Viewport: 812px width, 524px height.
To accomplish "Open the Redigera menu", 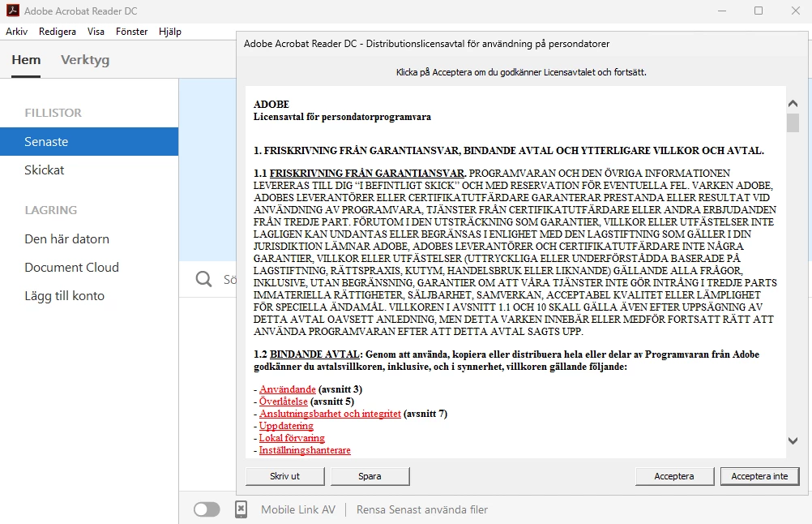I will pos(58,32).
